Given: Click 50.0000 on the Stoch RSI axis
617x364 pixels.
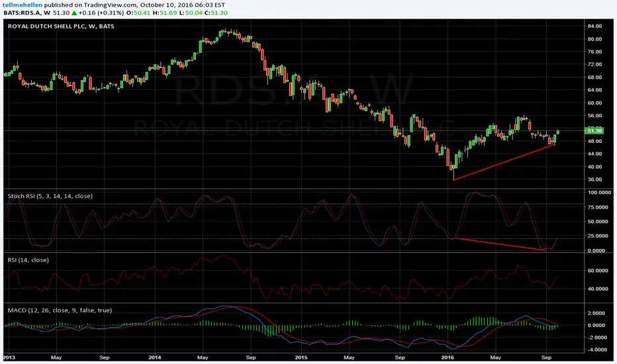Looking at the screenshot, I should 599,222.
